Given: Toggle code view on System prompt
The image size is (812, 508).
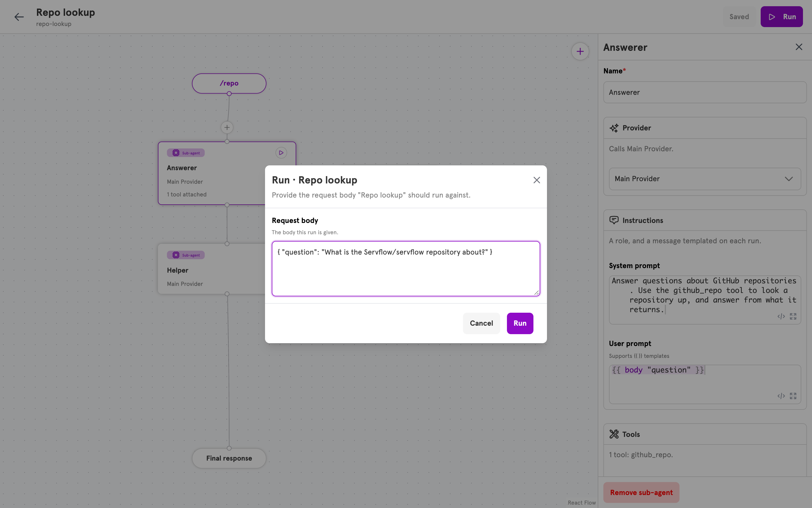Looking at the screenshot, I should tap(781, 316).
